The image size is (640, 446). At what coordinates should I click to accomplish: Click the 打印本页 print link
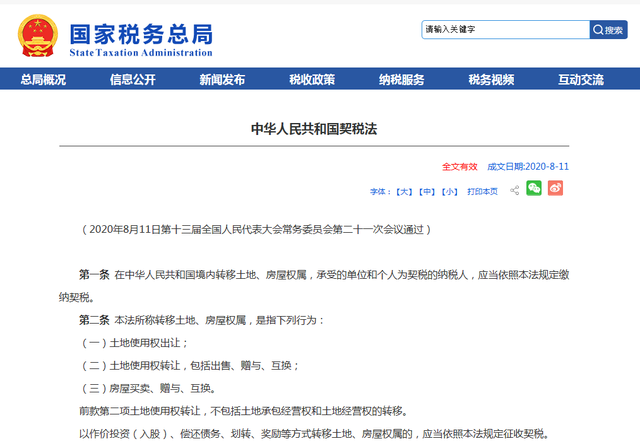pos(482,192)
